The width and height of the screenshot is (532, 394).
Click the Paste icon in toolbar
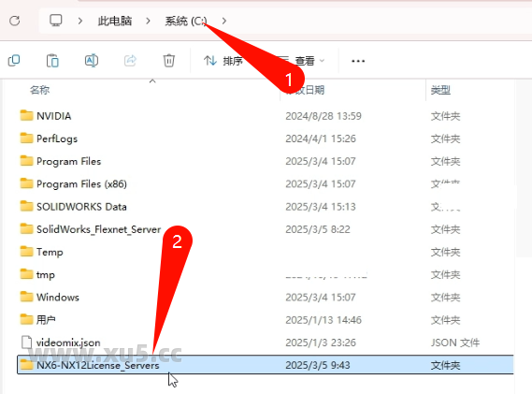coord(52,61)
